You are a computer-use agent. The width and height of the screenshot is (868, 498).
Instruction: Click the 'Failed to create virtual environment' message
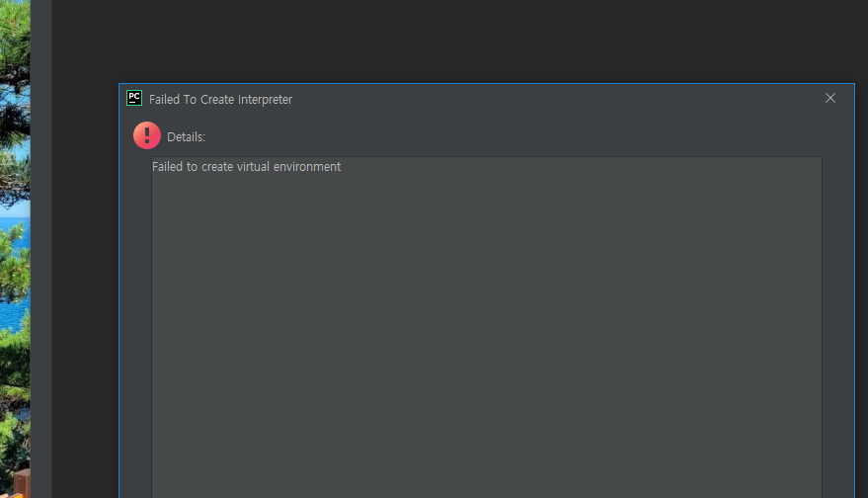[x=246, y=167]
